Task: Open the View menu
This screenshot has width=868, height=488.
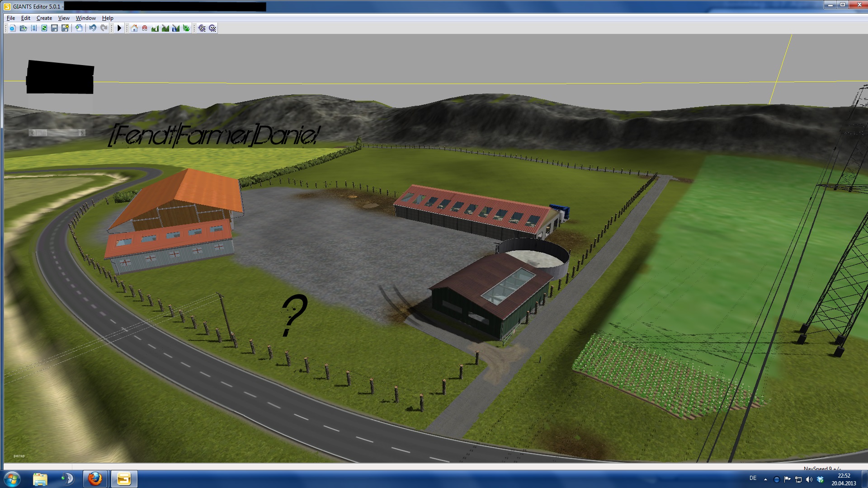Action: tap(64, 18)
